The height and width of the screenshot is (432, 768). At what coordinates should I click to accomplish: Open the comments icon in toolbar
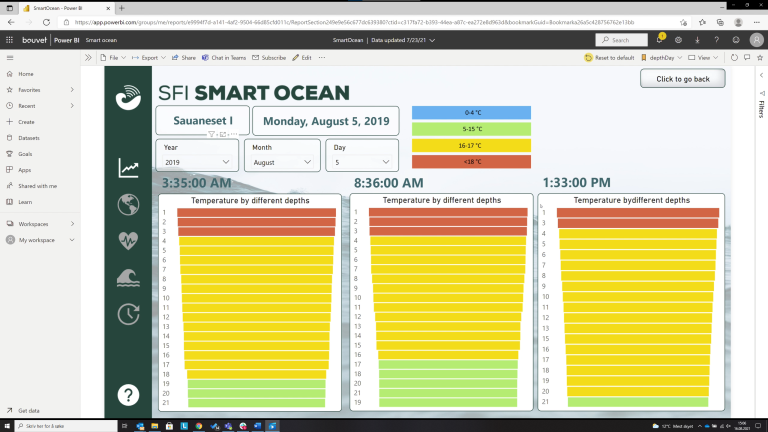(747, 58)
